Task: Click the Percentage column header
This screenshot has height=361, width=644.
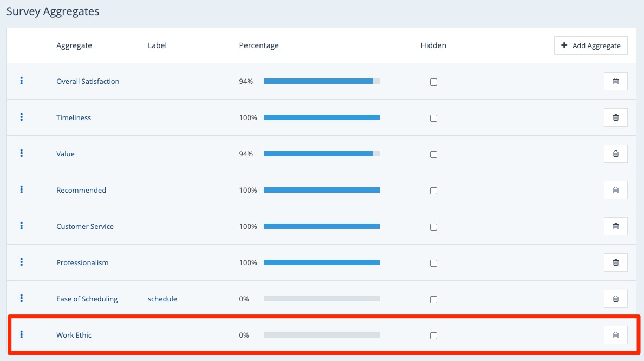Action: pyautogui.click(x=259, y=46)
